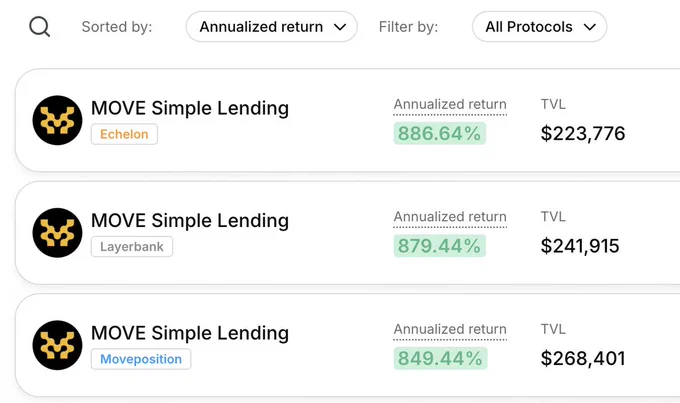The image size is (680, 403).
Task: Open the All Protocols filter dropdown
Action: coord(539,27)
